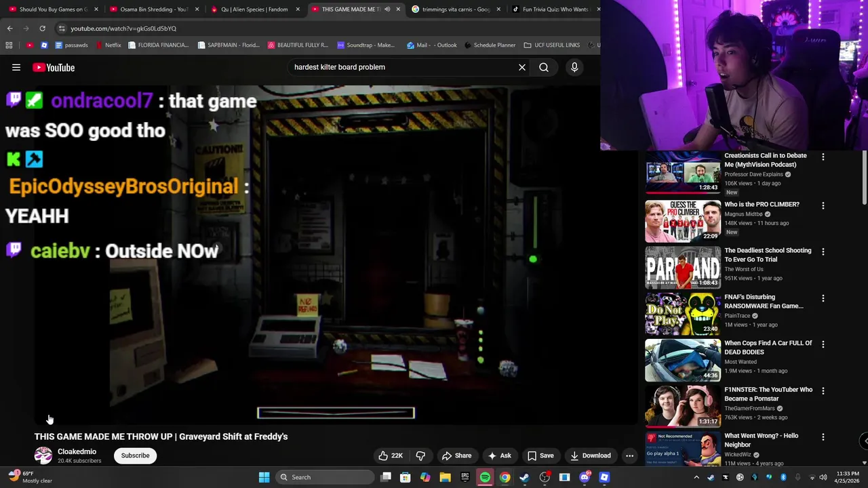Open options menu for 'What Went Wrong?' video
Viewport: 868px width, 488px height.
point(823,437)
